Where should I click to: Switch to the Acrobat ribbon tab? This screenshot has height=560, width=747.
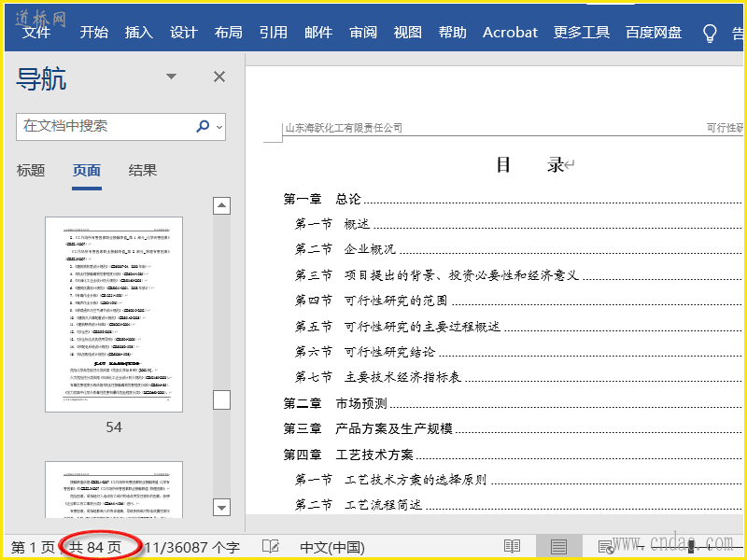(x=510, y=33)
